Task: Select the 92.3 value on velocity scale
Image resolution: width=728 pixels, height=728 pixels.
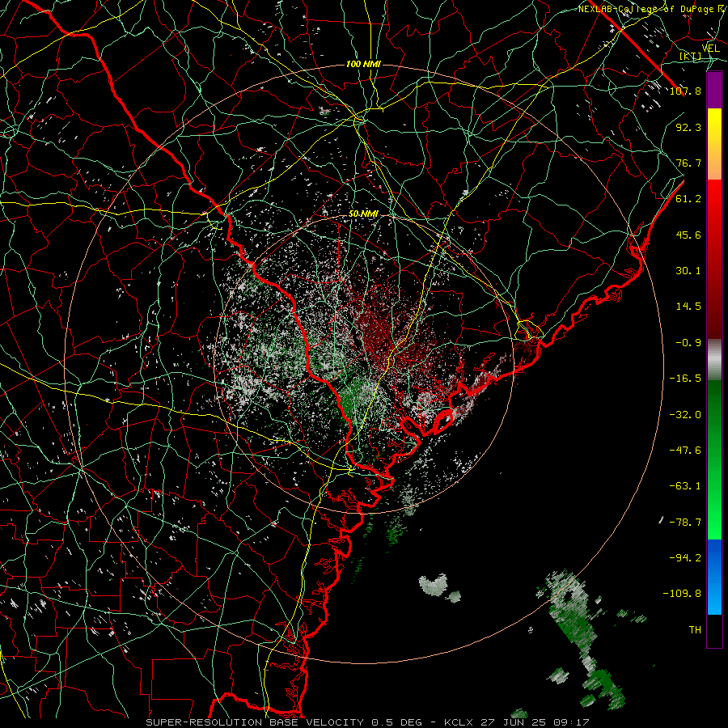Action: click(x=688, y=127)
